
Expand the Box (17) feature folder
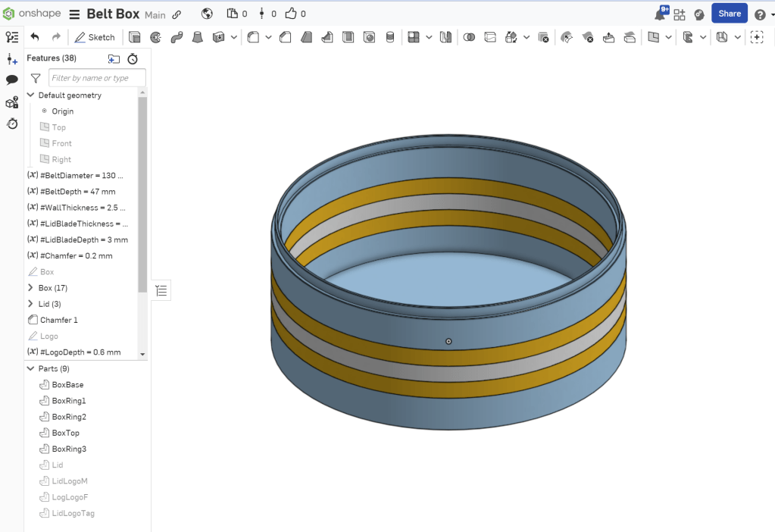pos(30,288)
